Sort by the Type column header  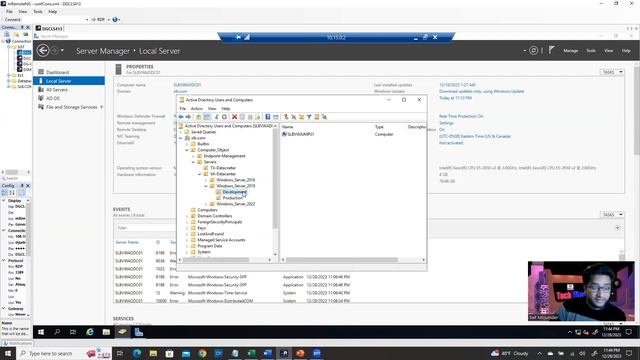tap(379, 127)
